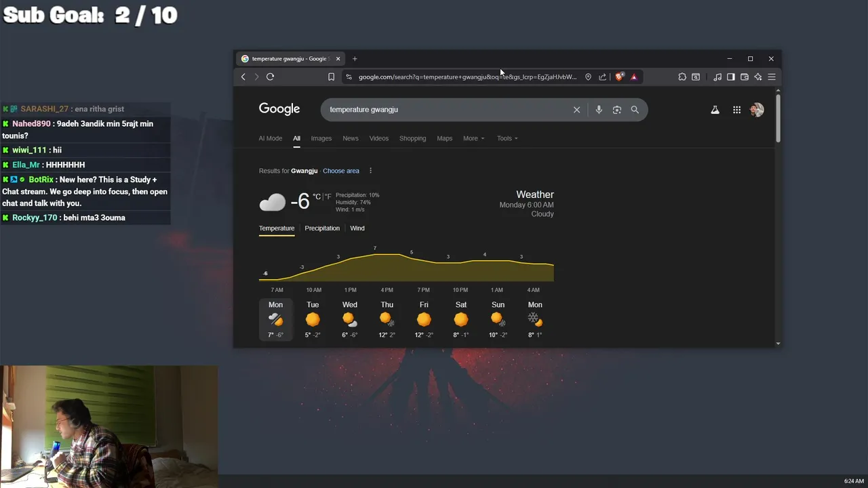The height and width of the screenshot is (488, 868).
Task: Open Maps results tab
Action: tap(445, 138)
